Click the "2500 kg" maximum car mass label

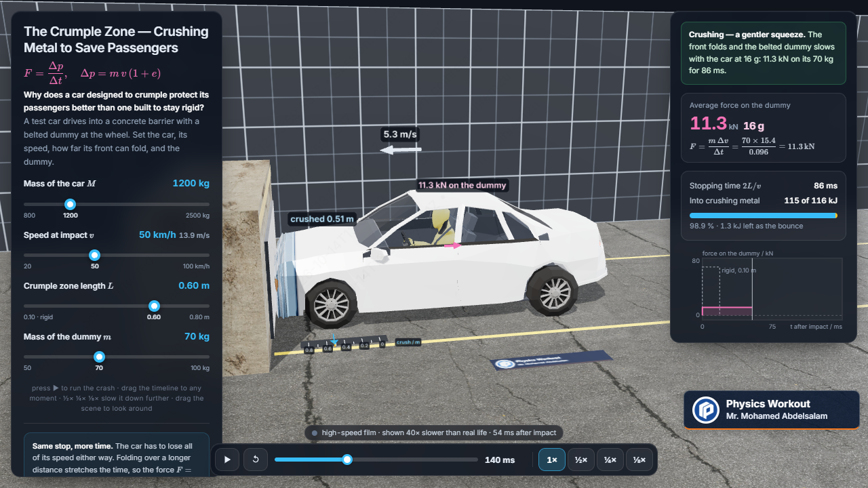tap(198, 216)
